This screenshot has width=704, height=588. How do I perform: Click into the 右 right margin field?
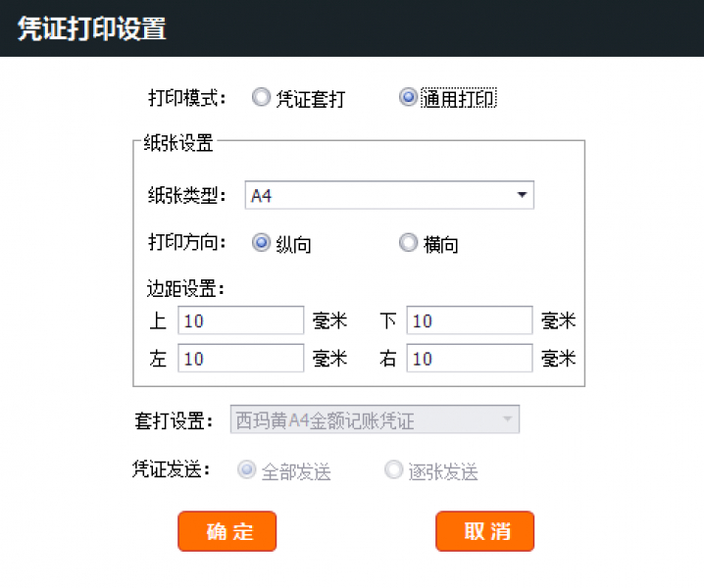[x=469, y=359]
